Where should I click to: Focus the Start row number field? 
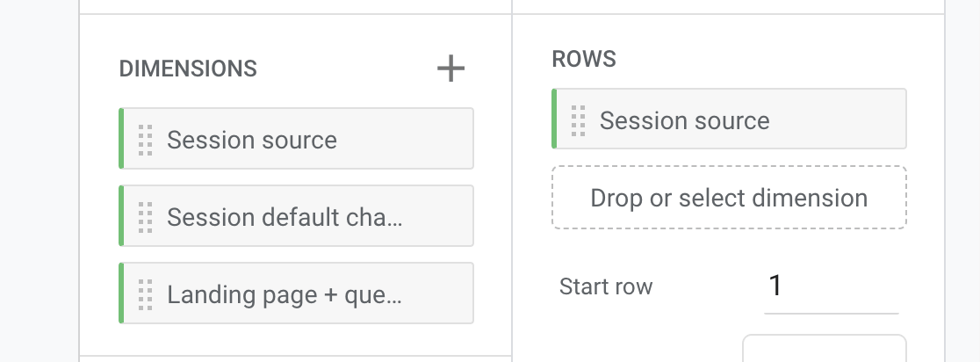coord(831,286)
